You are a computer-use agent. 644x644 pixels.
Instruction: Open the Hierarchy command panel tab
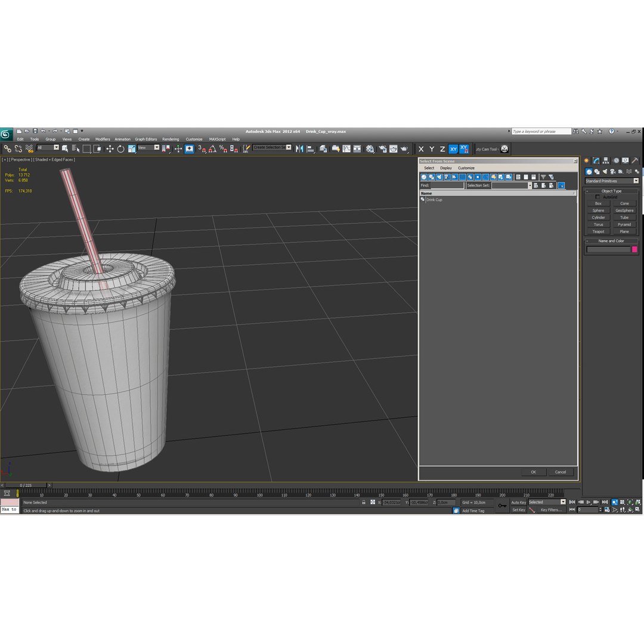tap(606, 160)
